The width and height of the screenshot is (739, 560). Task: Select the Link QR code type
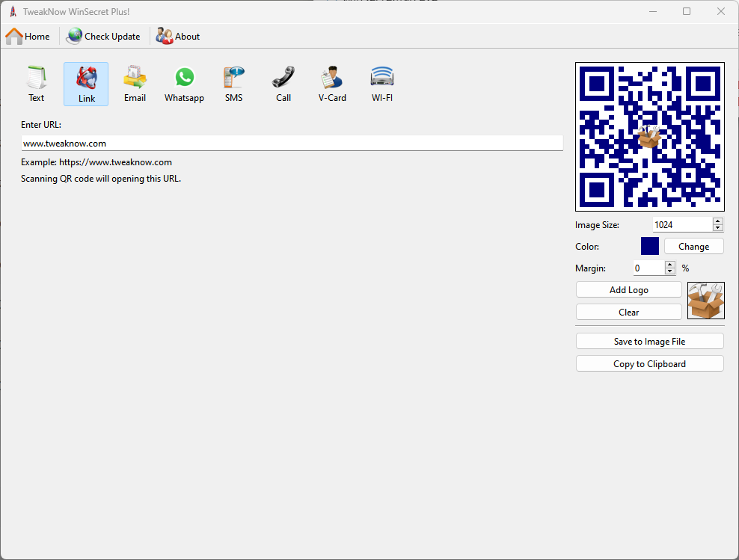[x=86, y=84]
